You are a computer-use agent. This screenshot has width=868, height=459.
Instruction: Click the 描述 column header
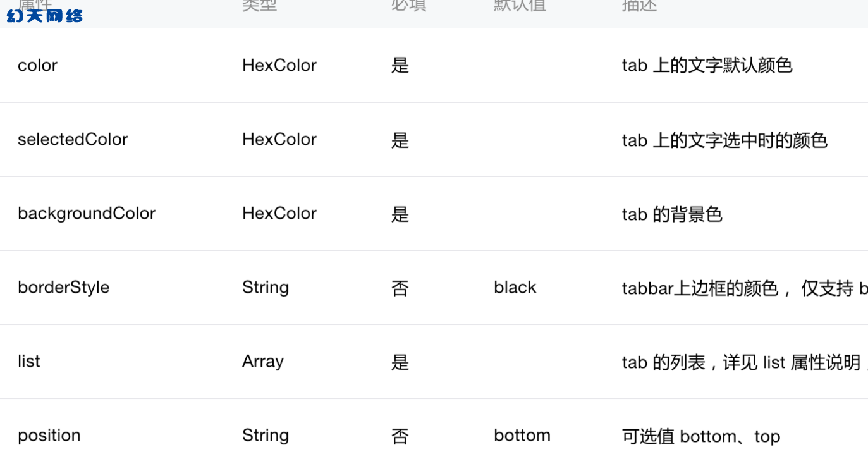coord(640,6)
